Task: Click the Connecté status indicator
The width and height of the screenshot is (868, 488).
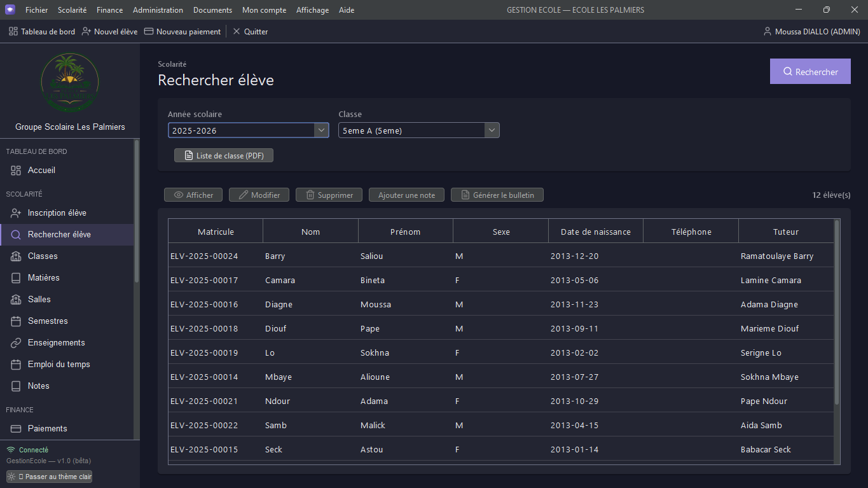Action: (x=27, y=450)
